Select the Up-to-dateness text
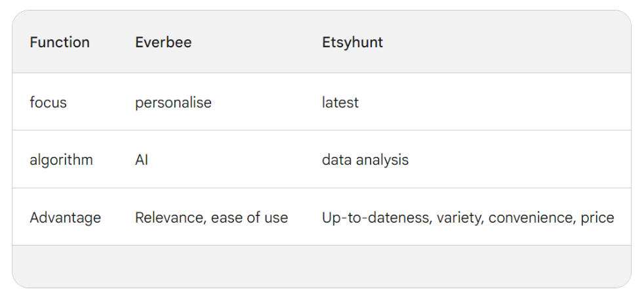 pos(367,217)
